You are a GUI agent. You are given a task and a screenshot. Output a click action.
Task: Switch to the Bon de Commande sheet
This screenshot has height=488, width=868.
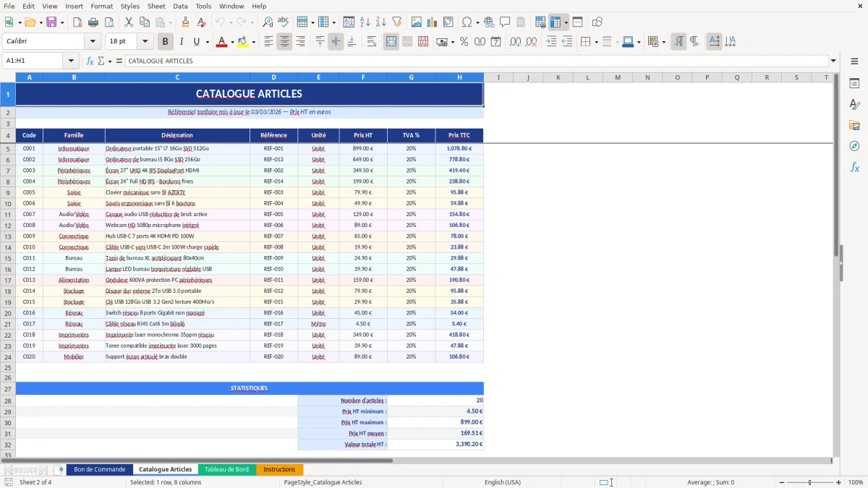point(99,468)
